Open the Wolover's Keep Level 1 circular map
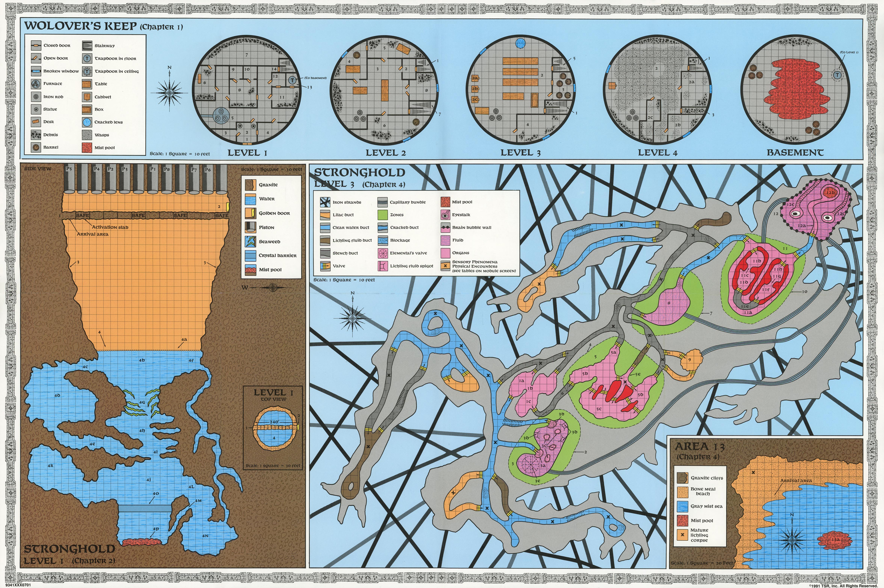884x588 pixels. click(x=247, y=90)
